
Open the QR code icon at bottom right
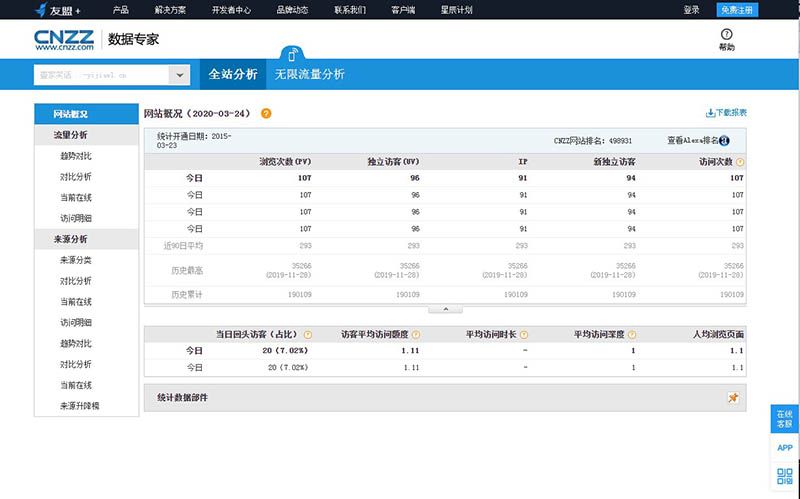[x=785, y=476]
